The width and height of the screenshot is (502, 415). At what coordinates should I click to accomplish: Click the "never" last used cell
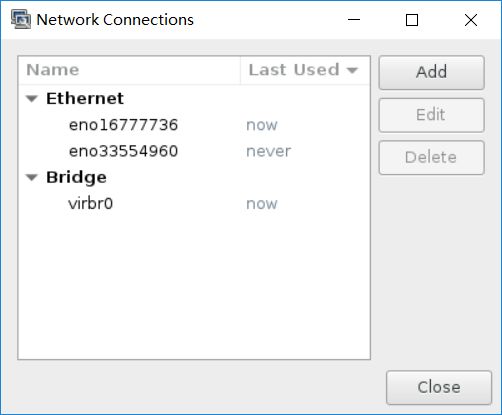point(268,151)
